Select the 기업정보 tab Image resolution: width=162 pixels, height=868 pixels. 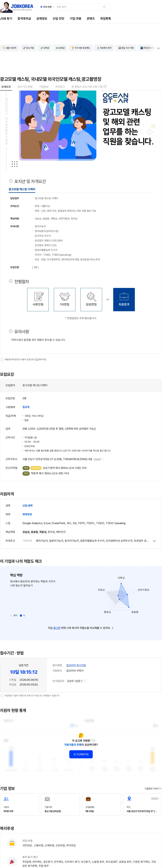tap(44, 87)
